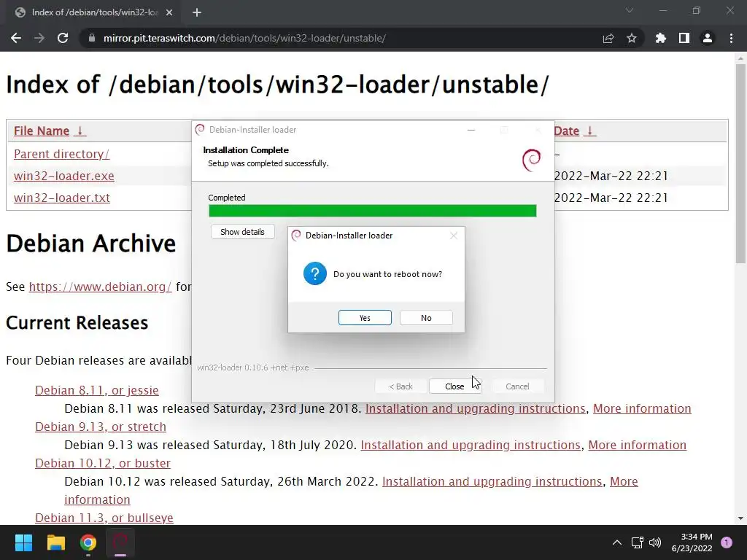Click the File Name sort arrow
Screen dimensions: 747x560
80,131
